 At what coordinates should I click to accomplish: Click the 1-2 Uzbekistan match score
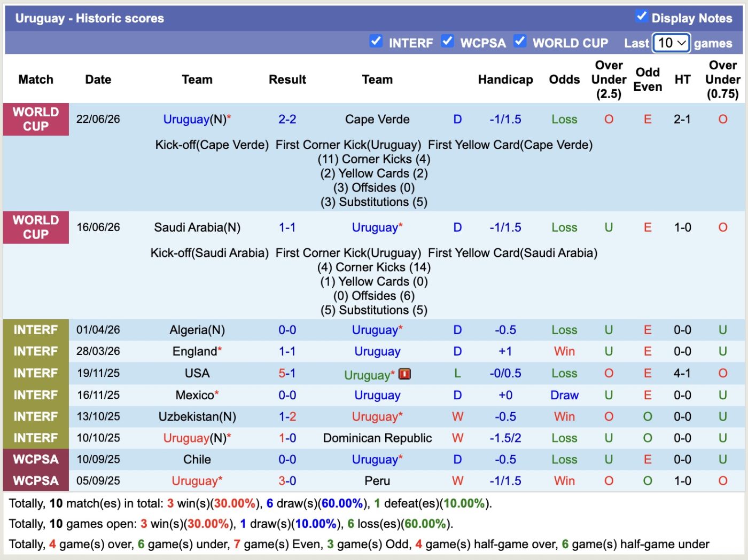point(287,416)
